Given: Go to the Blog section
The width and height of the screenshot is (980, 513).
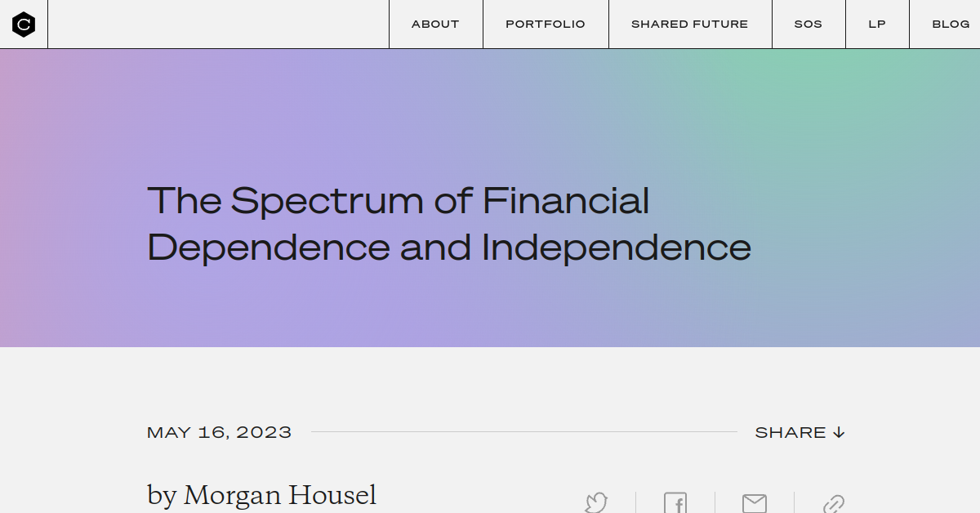Looking at the screenshot, I should [x=951, y=25].
